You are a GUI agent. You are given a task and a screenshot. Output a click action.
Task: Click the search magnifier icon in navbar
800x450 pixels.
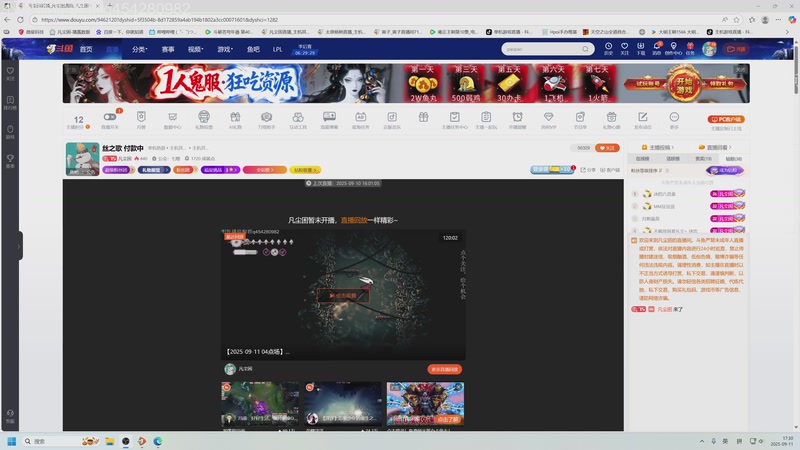tap(585, 49)
